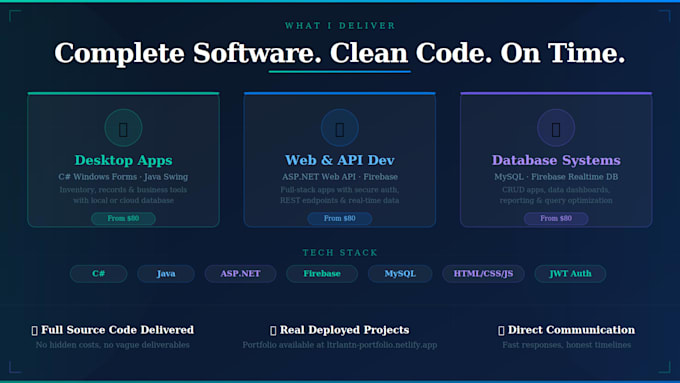
Task: Open the Web & API Dev card title
Action: coord(340,160)
